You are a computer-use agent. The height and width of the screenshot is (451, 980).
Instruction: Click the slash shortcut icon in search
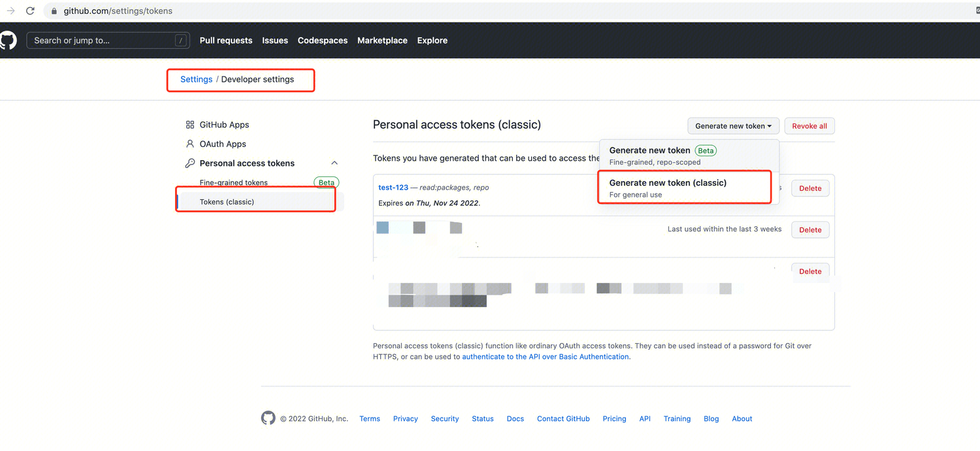click(x=180, y=41)
